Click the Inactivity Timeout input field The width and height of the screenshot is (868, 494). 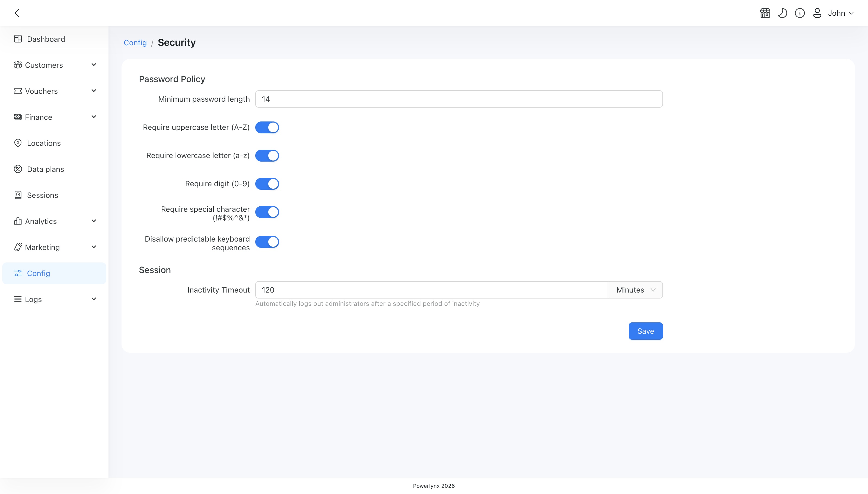(431, 290)
